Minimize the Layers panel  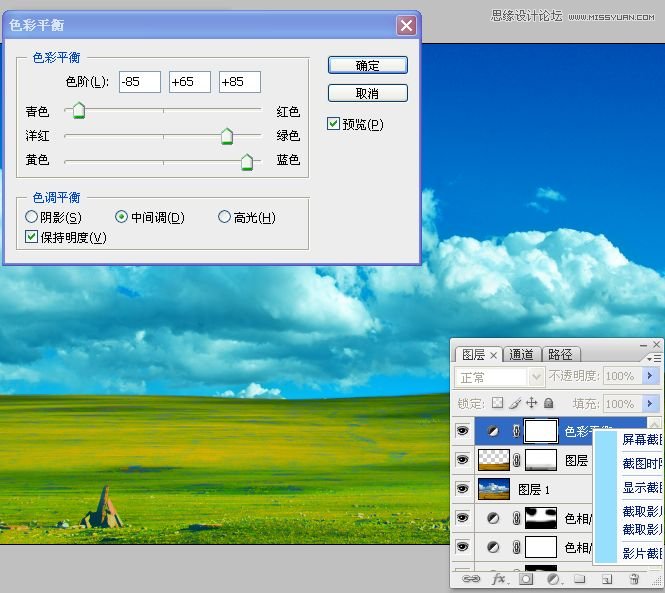[x=643, y=345]
